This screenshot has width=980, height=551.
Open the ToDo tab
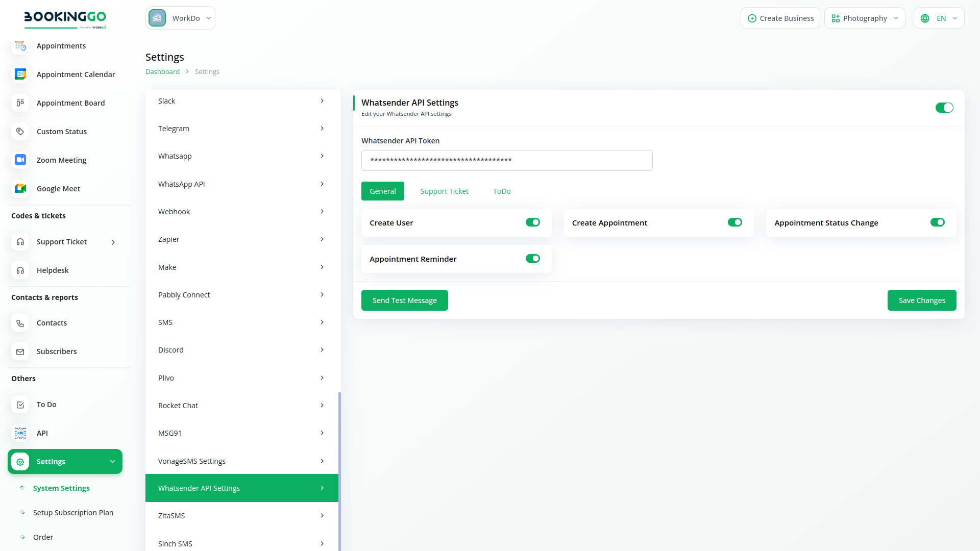coord(502,191)
